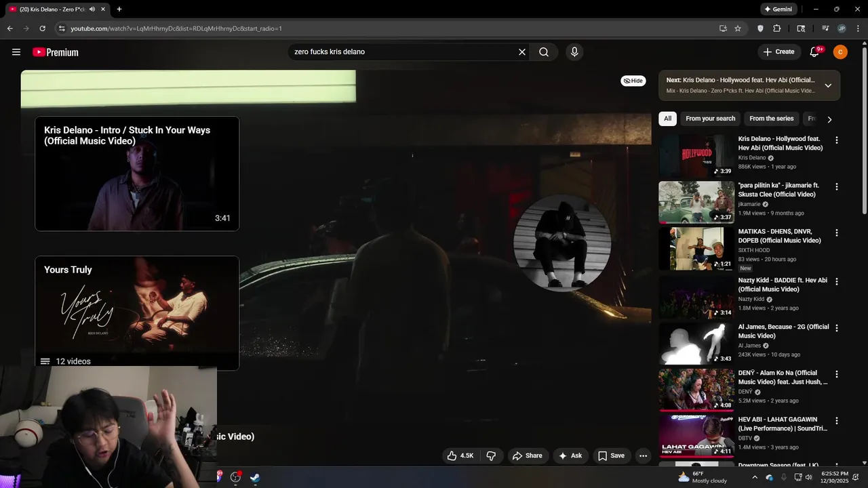Visit the jikamarie channel name
Screen dimensions: 868x488
(749, 204)
